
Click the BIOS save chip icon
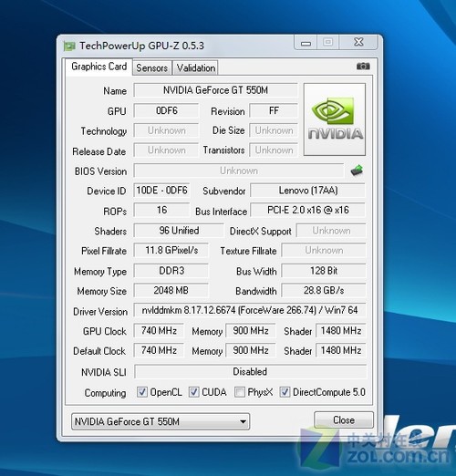[357, 171]
